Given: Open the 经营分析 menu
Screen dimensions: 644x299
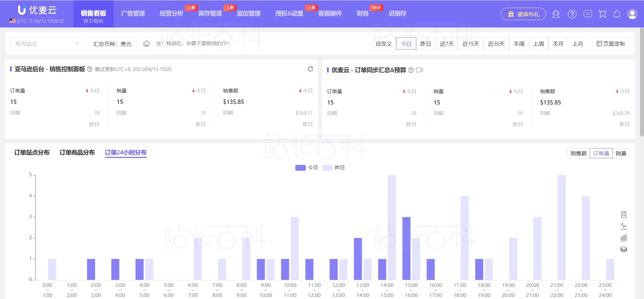Looking at the screenshot, I should pyautogui.click(x=171, y=13).
